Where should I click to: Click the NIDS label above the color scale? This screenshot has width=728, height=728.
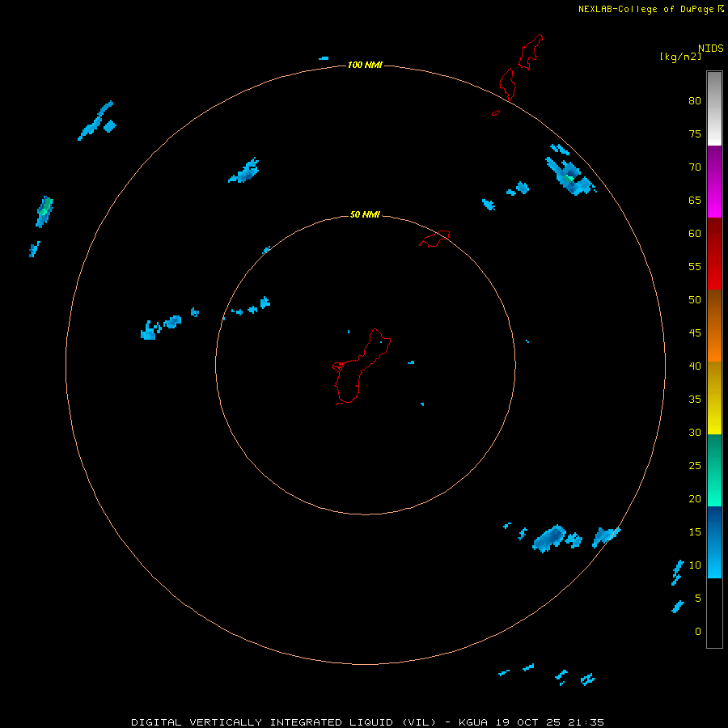(x=711, y=49)
